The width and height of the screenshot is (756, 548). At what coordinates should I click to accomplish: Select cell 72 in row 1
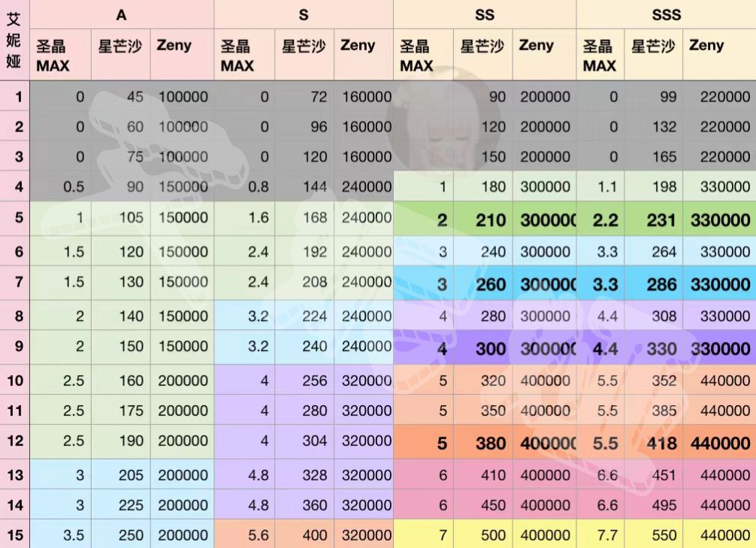304,96
